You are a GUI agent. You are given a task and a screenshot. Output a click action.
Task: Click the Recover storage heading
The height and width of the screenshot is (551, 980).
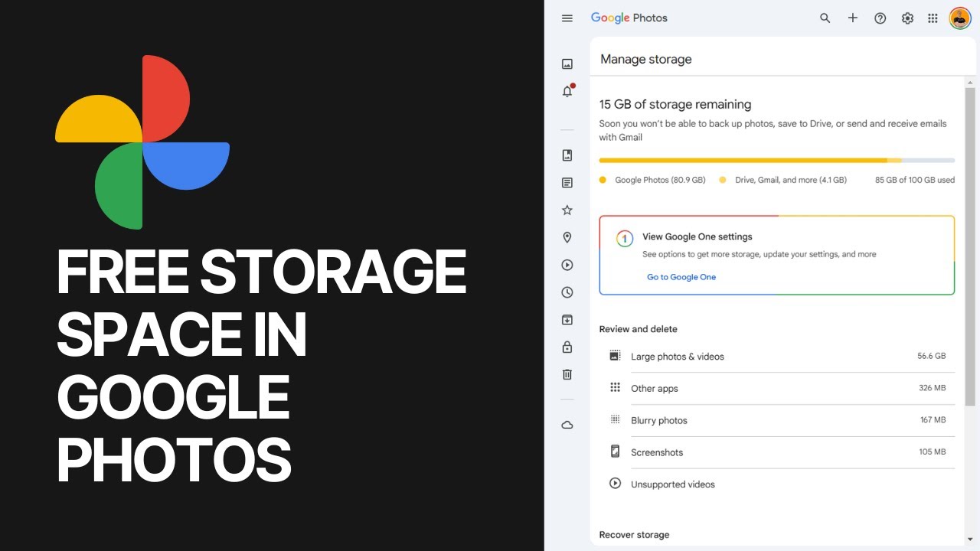(635, 535)
